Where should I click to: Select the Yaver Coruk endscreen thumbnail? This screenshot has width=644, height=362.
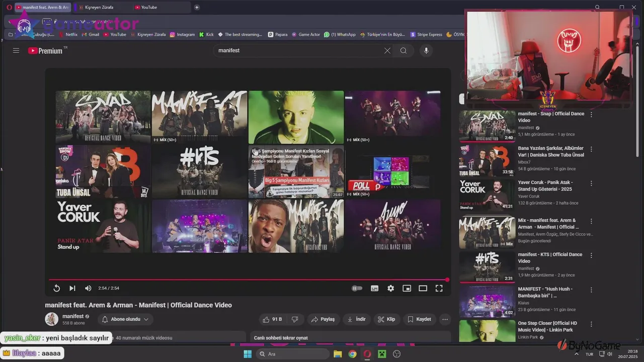(x=103, y=226)
